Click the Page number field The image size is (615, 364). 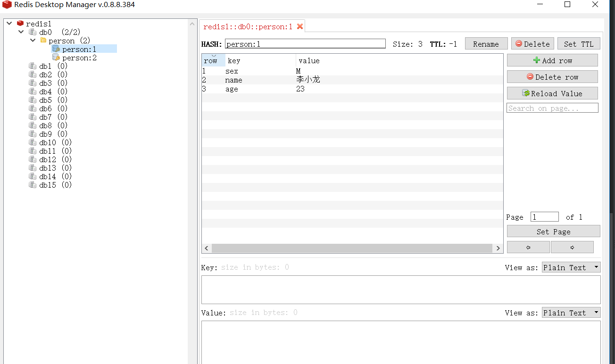[545, 217]
